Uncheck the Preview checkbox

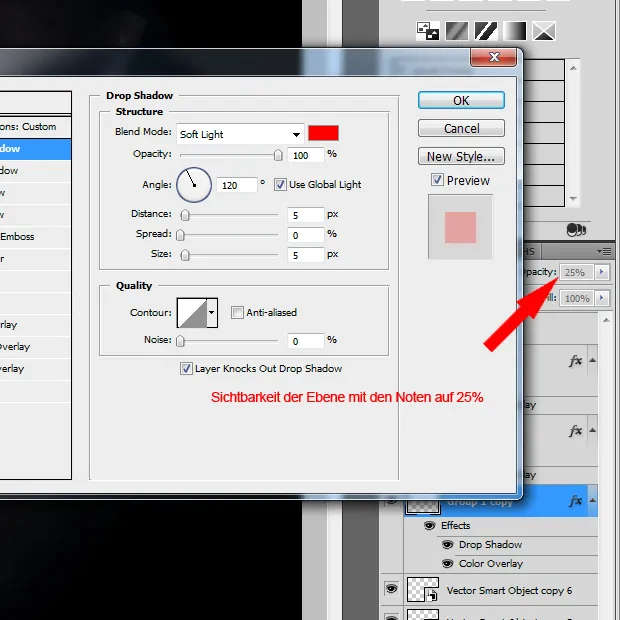[437, 180]
